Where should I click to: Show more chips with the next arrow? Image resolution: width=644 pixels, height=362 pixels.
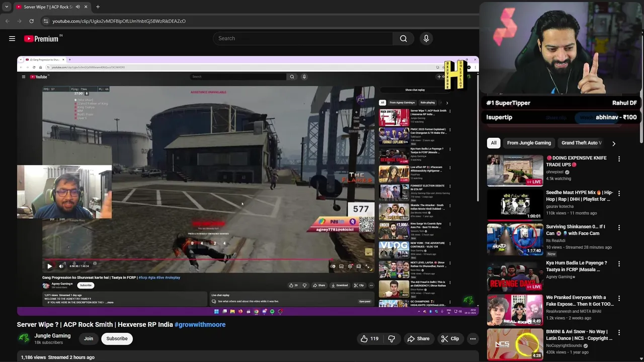[613, 143]
